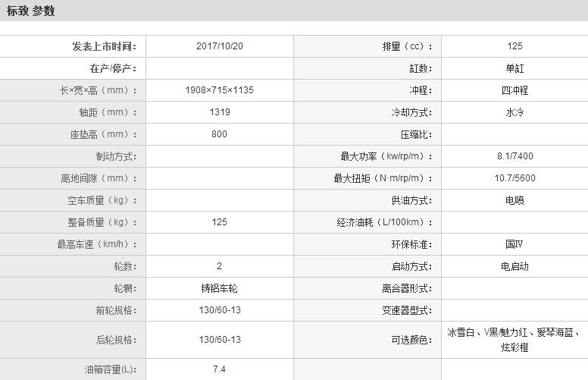Click the 水冷 cooling method value
Screen dimensions: 588x380
(514, 112)
